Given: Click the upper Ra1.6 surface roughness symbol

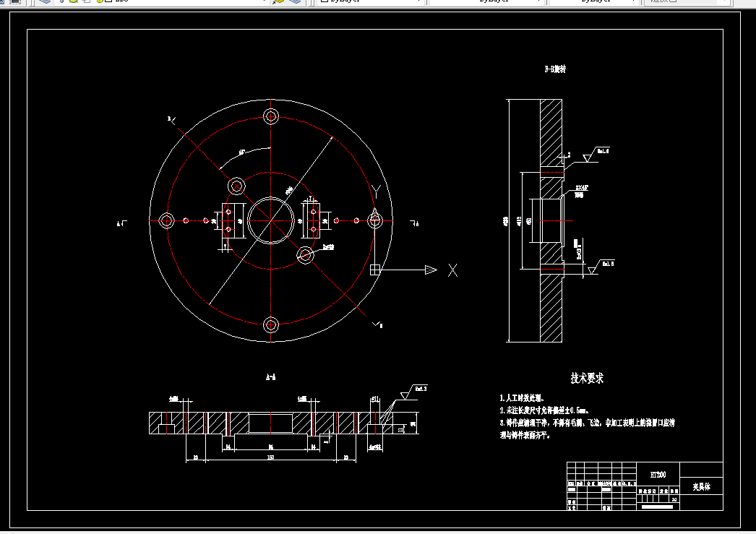Looking at the screenshot, I should tap(596, 154).
